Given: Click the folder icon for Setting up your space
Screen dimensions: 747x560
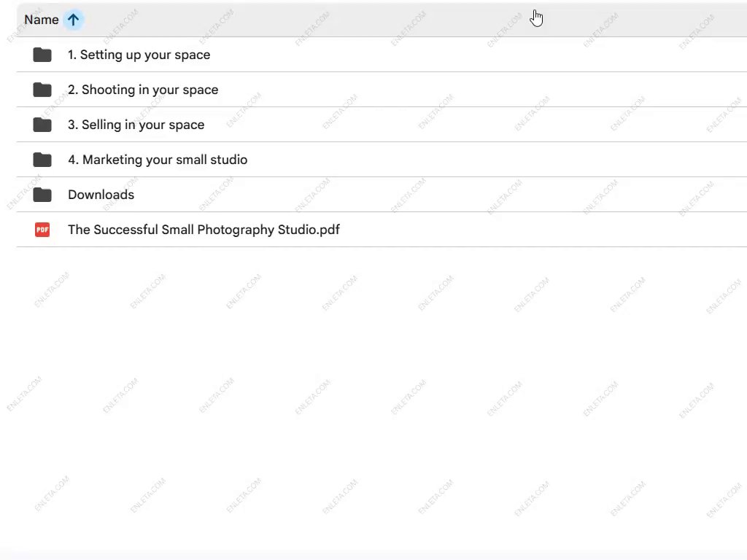Looking at the screenshot, I should pos(42,55).
